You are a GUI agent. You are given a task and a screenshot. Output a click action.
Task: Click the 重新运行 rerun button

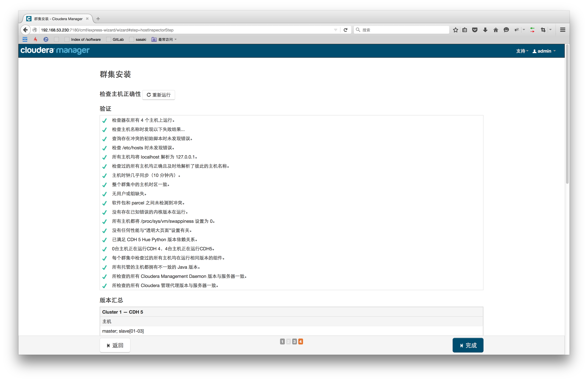[x=159, y=95]
